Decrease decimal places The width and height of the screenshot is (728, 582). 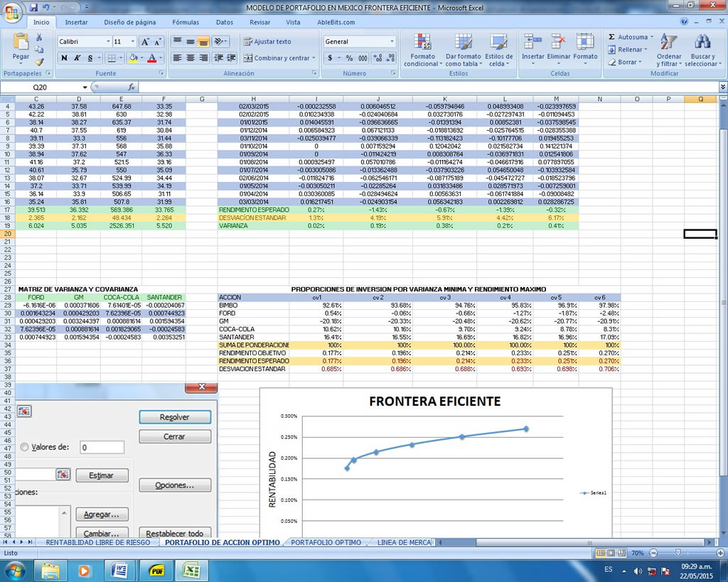391,58
